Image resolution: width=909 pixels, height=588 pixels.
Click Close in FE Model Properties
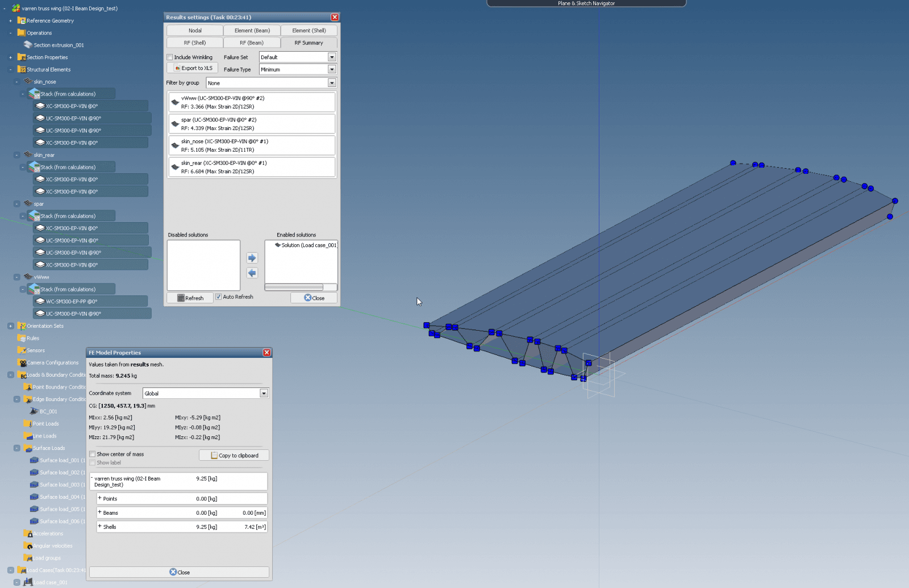tap(179, 572)
